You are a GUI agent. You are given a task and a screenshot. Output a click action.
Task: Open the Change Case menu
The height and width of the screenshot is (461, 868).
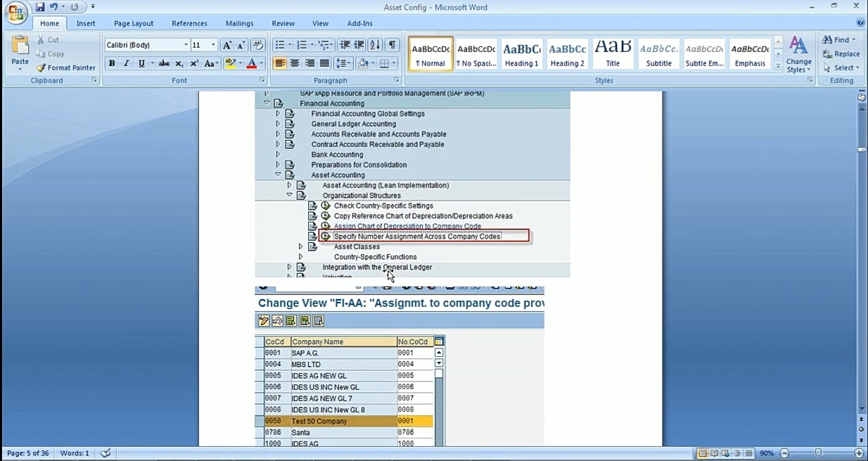[x=211, y=63]
